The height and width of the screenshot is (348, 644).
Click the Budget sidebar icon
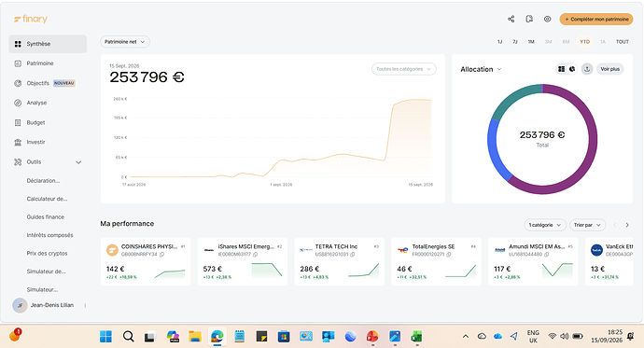tap(18, 122)
